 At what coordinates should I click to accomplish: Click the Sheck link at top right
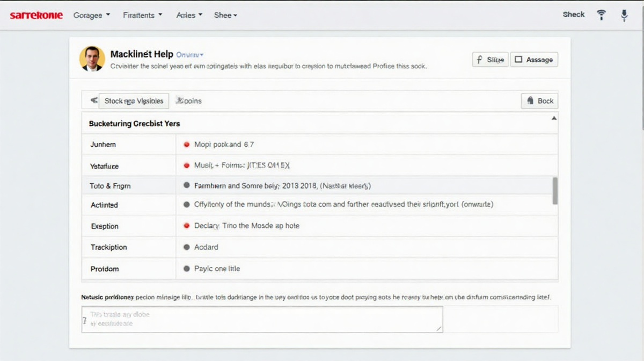pyautogui.click(x=573, y=15)
